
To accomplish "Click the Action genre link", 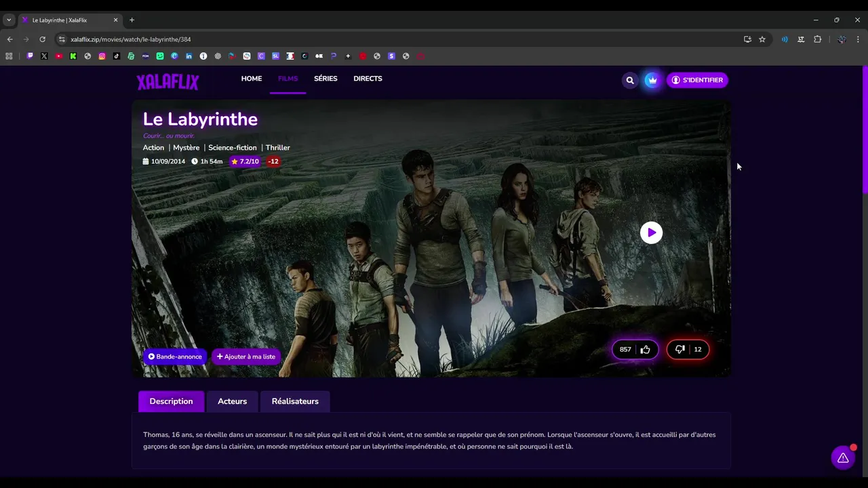I will pyautogui.click(x=153, y=148).
